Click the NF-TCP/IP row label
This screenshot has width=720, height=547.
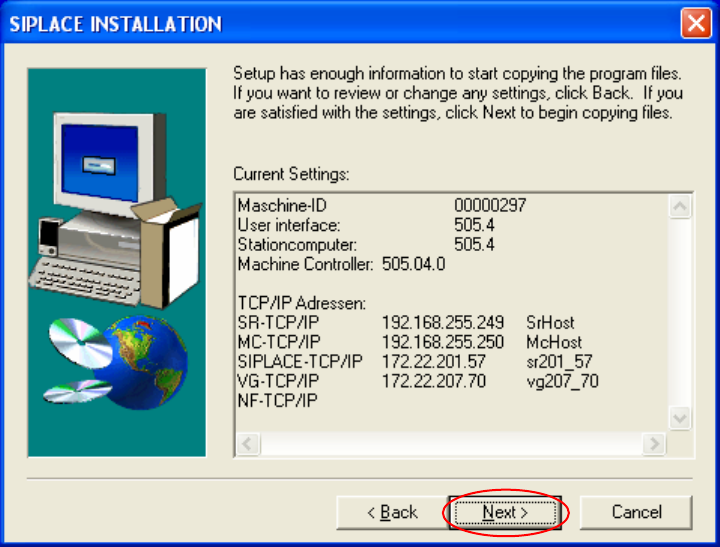pos(277,400)
